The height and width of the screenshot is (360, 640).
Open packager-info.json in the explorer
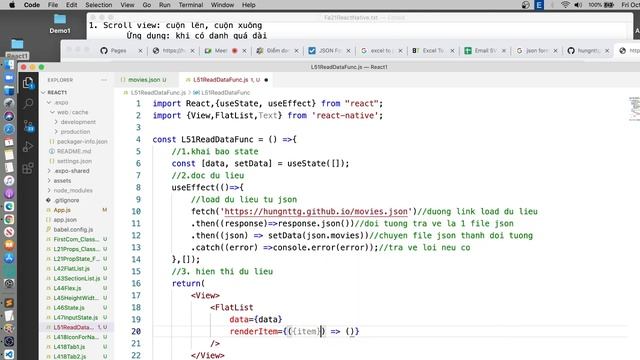(82, 142)
